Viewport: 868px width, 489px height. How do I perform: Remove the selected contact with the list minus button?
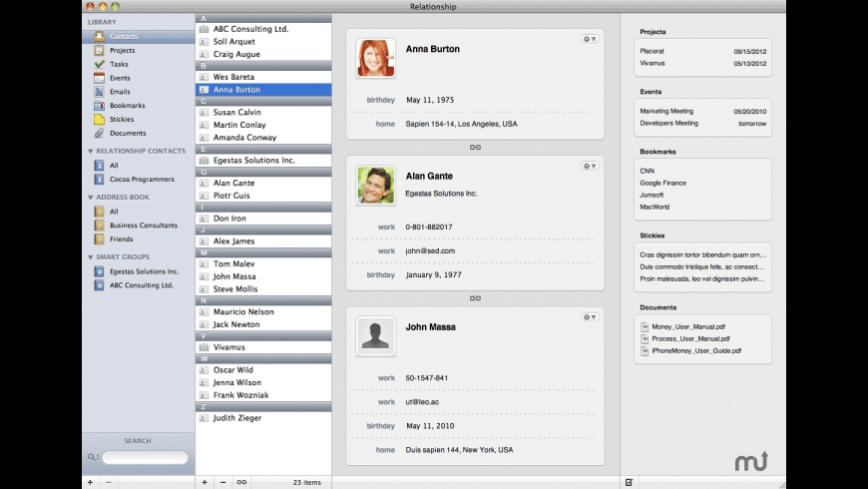click(222, 482)
